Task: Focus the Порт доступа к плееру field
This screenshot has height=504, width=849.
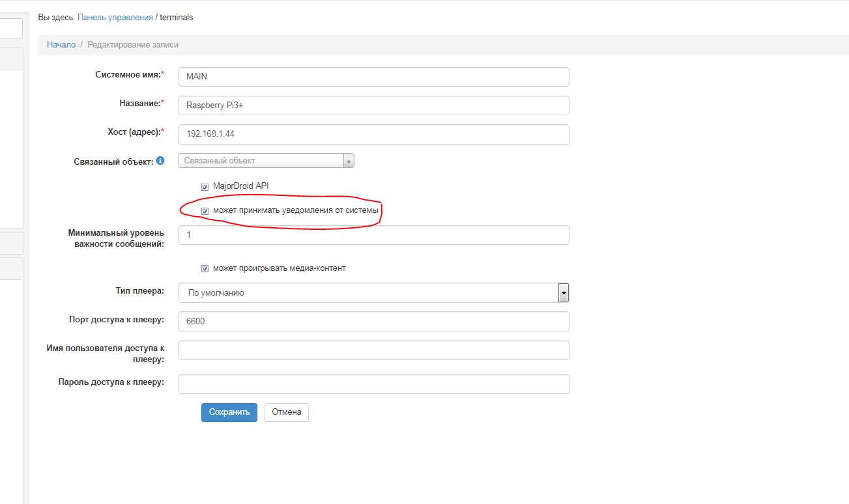Action: [373, 321]
